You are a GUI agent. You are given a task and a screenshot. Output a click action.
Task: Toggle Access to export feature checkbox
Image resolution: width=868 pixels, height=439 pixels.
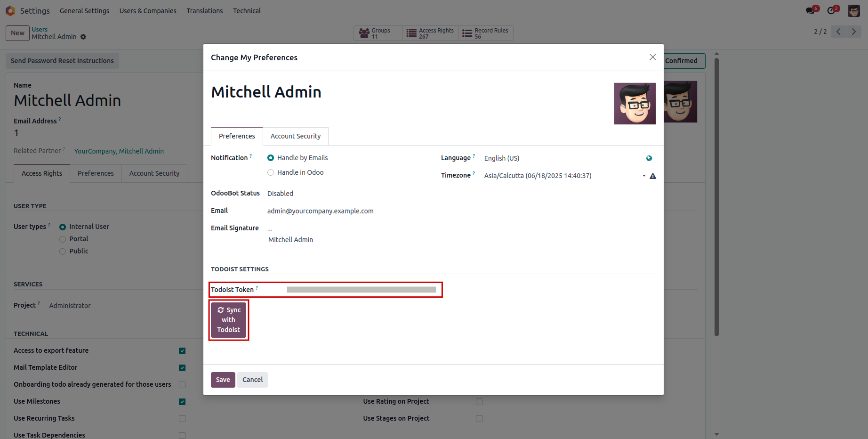pyautogui.click(x=182, y=351)
